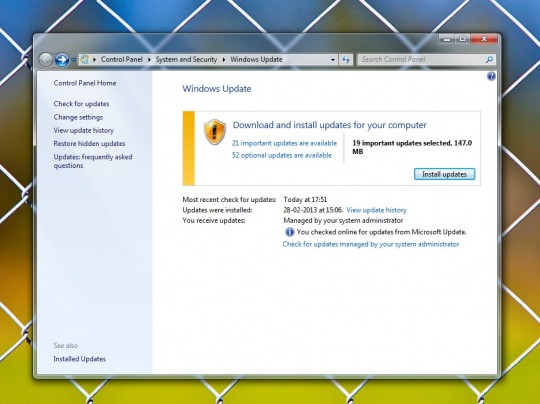This screenshot has height=404, width=540.
Task: Click the magnifier search icon
Action: point(489,60)
